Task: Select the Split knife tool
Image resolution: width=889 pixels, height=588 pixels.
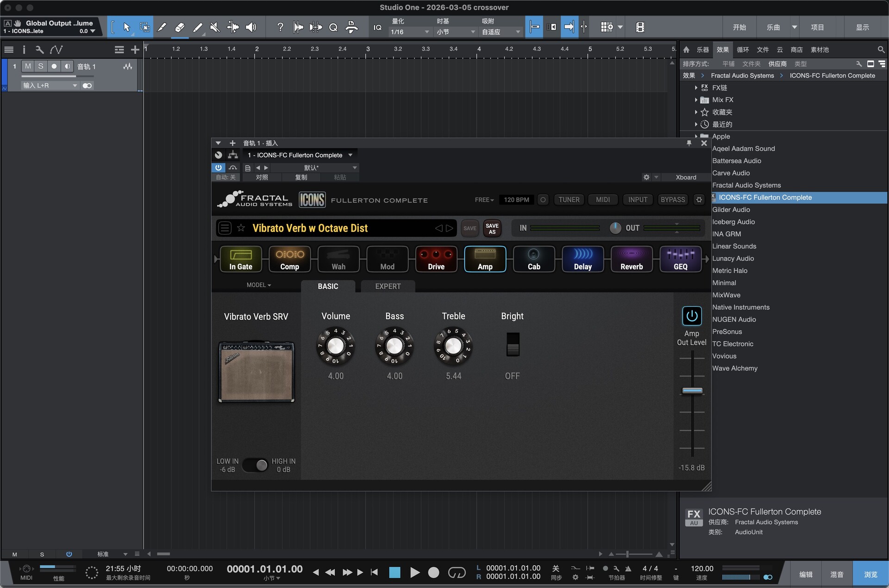Action: click(x=162, y=27)
